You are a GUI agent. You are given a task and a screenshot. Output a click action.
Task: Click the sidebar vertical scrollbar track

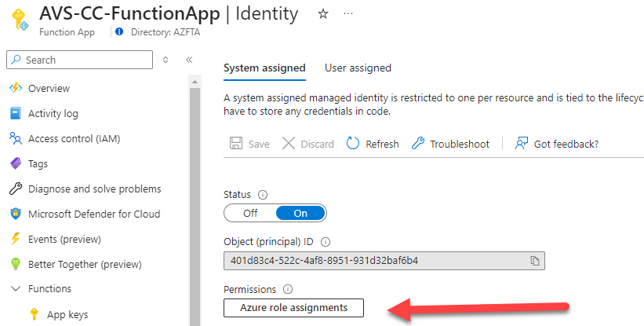click(x=195, y=206)
